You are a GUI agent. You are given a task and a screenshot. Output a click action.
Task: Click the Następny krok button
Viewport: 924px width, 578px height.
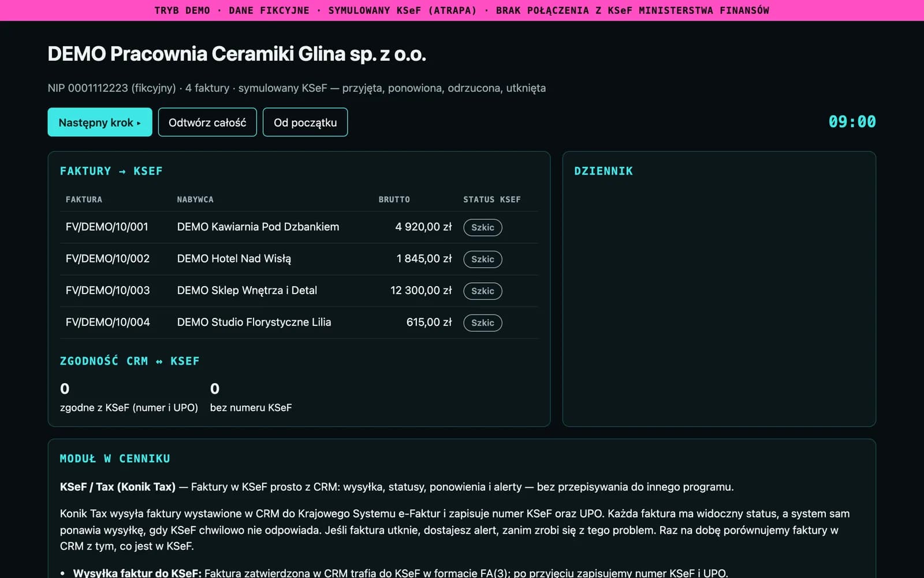[100, 122]
